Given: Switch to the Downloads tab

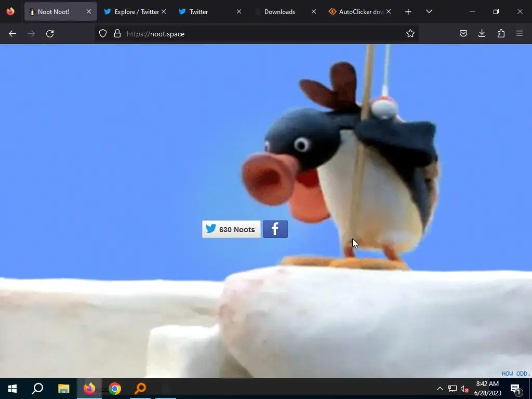Looking at the screenshot, I should [x=285, y=11].
